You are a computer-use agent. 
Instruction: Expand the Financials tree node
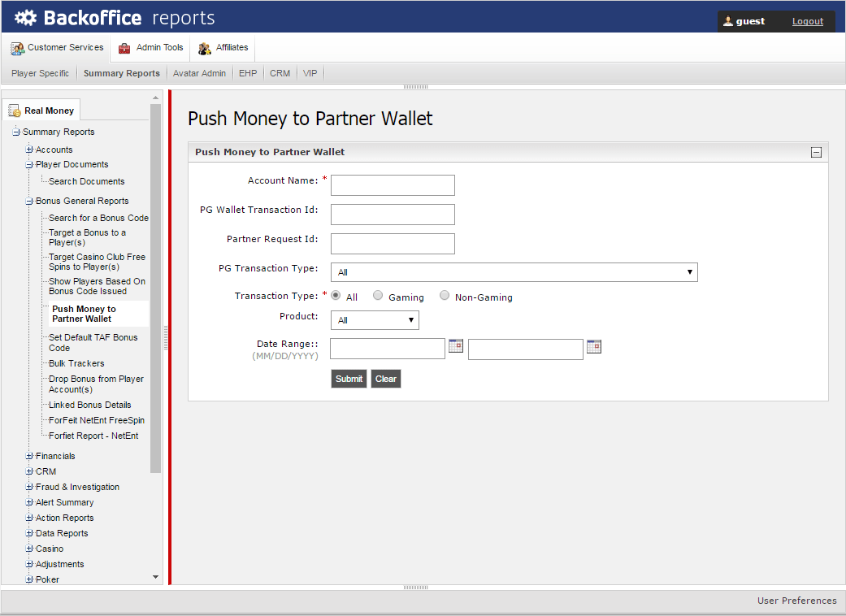click(x=29, y=456)
